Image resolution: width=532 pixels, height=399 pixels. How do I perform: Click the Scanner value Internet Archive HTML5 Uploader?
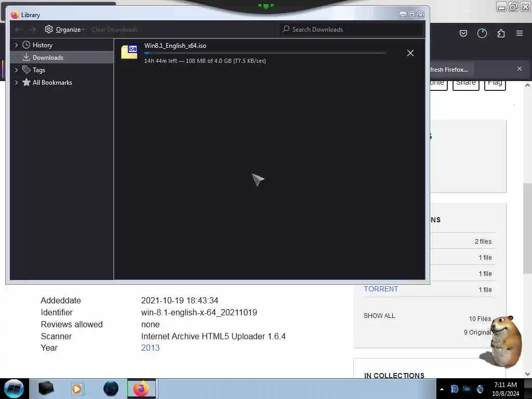214,336
